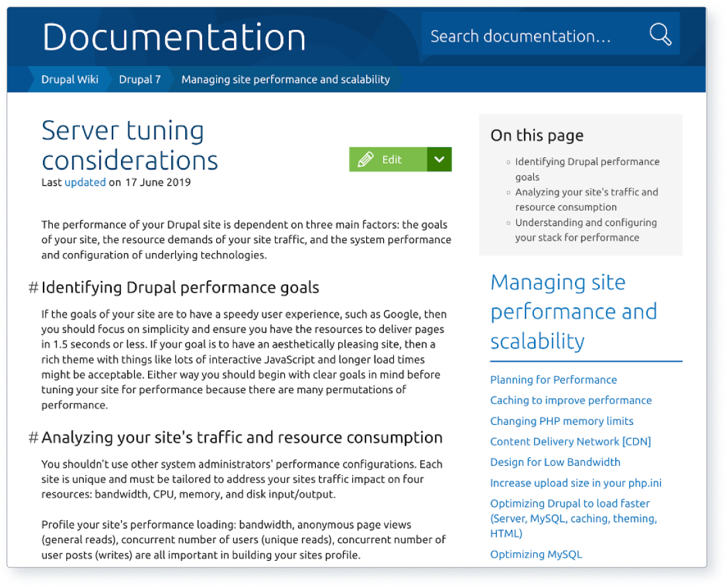This screenshot has width=727, height=588.
Task: Select the pencil icon on the Edit button
Action: [366, 159]
